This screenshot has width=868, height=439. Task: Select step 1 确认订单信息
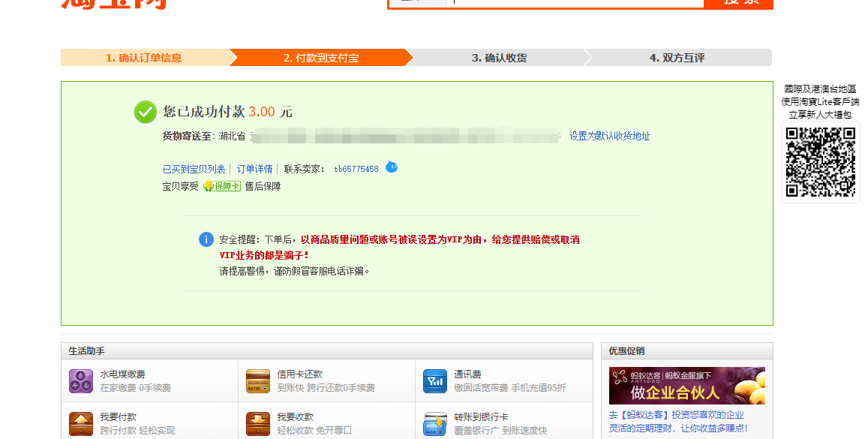[144, 58]
